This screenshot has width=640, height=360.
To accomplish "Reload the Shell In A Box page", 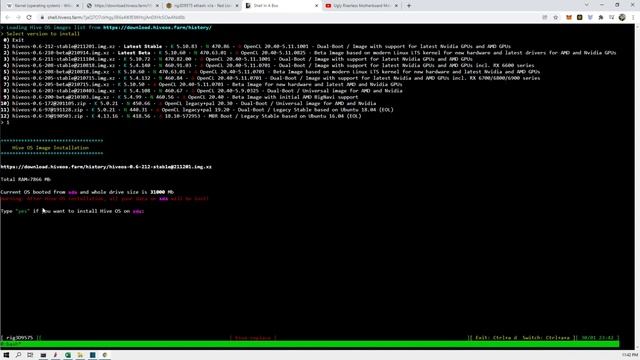I will (x=29, y=18).
